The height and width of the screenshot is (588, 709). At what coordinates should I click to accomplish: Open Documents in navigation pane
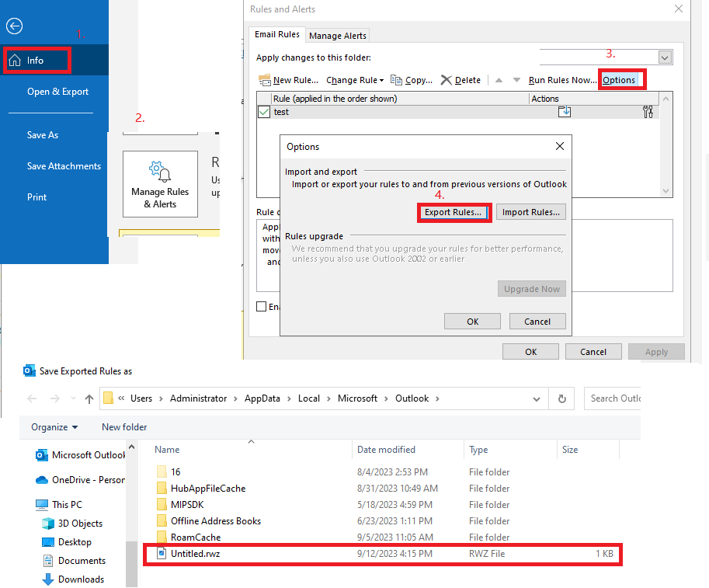74,560
